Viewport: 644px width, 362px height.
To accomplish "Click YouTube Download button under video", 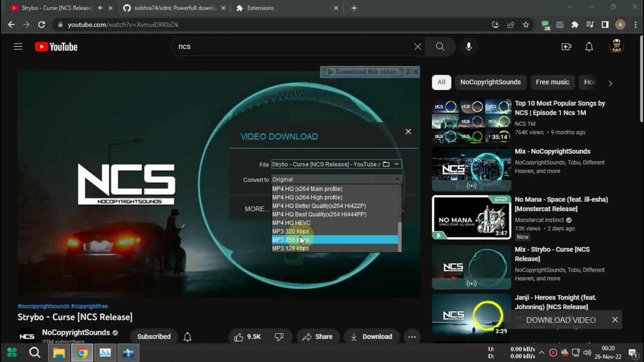I will pyautogui.click(x=372, y=337).
